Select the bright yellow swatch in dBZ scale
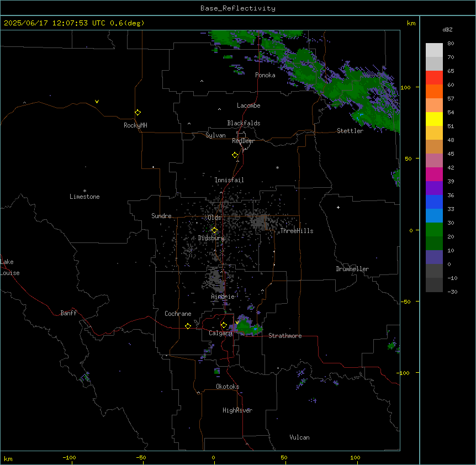476x465 pixels. pos(434,119)
